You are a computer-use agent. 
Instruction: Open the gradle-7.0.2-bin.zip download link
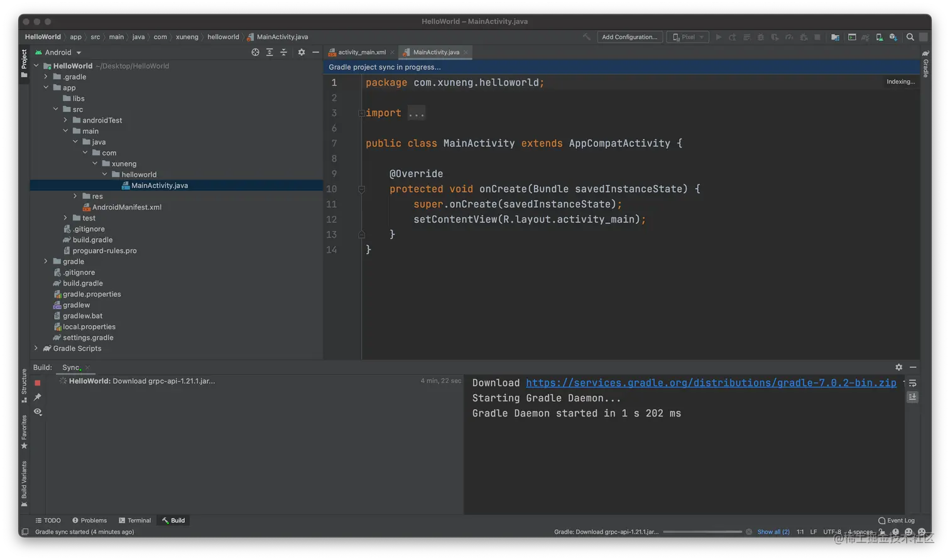point(711,383)
